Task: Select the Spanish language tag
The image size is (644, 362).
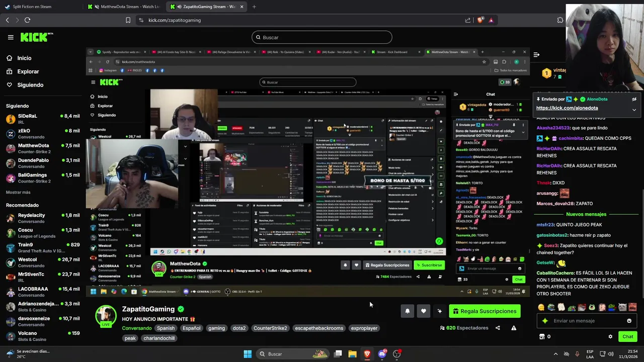Action: point(166,328)
